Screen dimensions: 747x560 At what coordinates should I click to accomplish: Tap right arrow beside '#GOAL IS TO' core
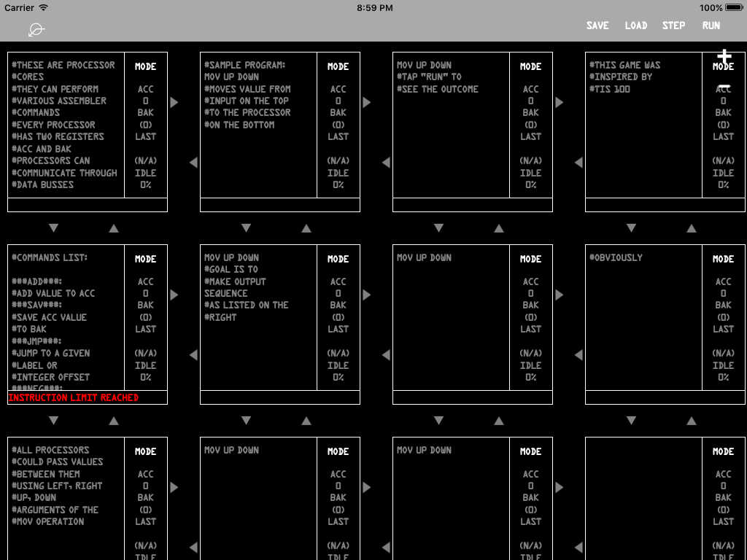click(x=367, y=295)
